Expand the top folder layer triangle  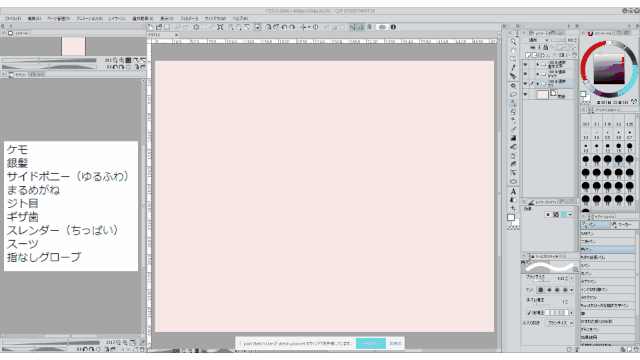pyautogui.click(x=538, y=64)
